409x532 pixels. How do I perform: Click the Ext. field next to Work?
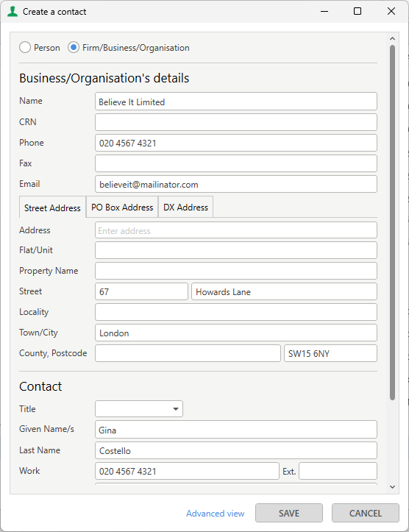click(x=338, y=471)
